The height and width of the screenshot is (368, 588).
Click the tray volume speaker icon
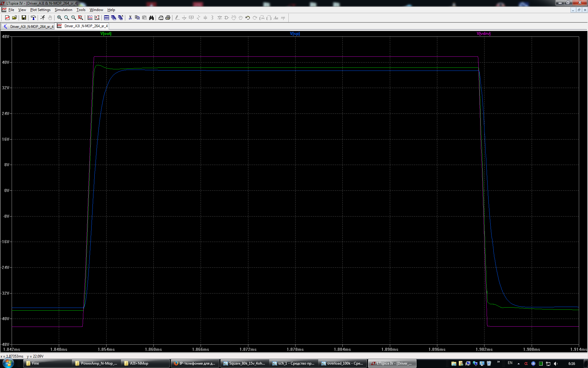556,364
